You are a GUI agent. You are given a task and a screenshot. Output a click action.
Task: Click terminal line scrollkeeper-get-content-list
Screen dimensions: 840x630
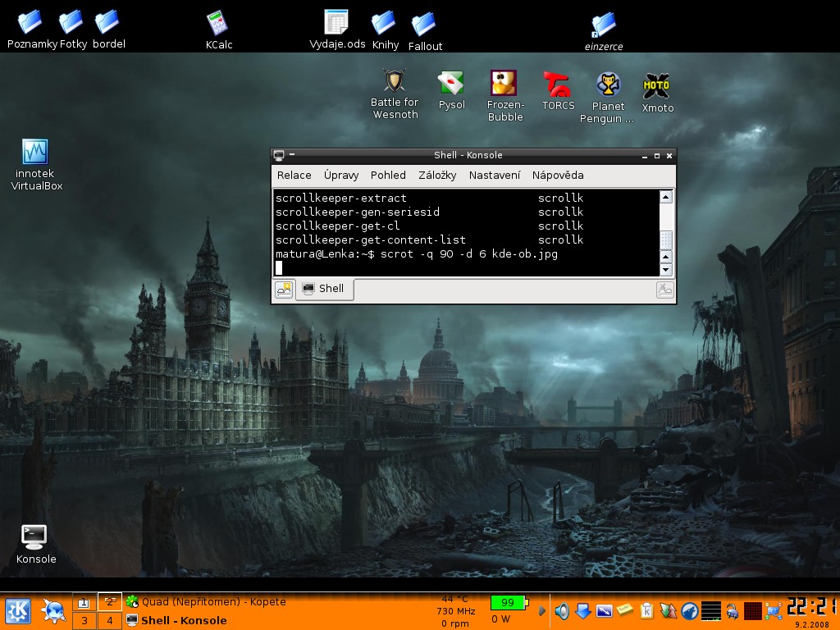tap(370, 240)
